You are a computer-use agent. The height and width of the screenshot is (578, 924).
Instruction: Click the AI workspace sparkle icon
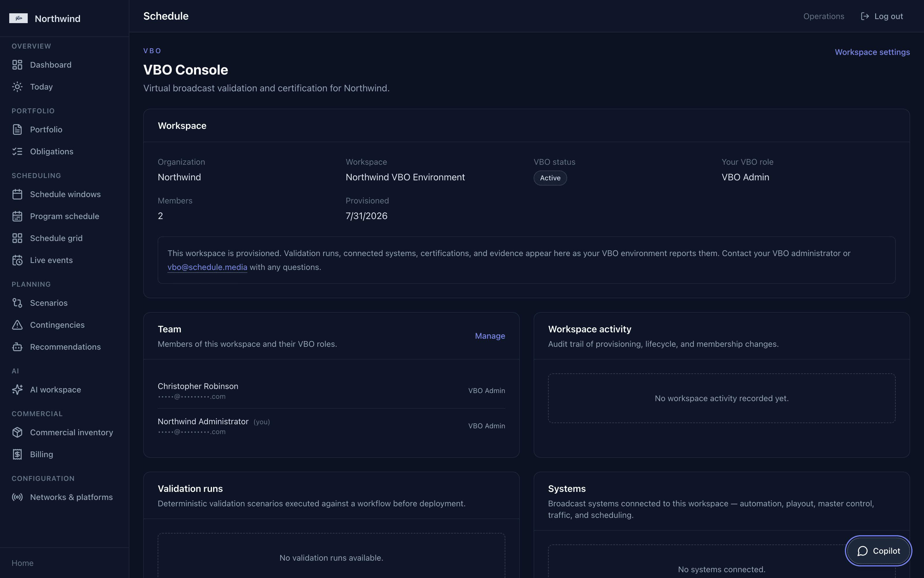coord(17,390)
